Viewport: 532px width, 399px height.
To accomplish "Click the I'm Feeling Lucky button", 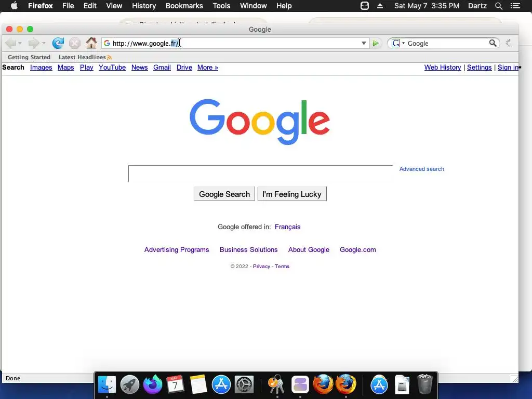I will (292, 194).
